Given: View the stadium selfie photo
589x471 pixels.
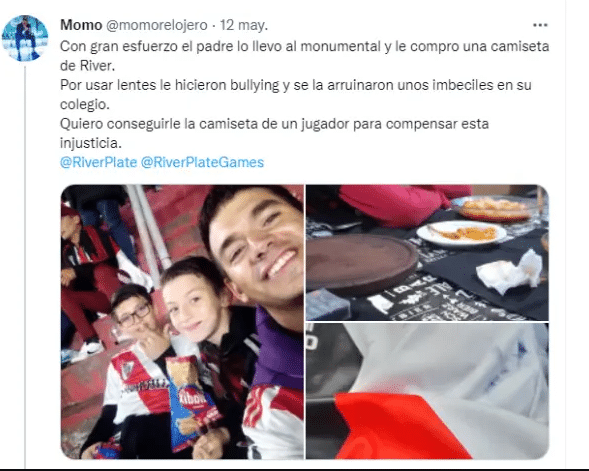Looking at the screenshot, I should 182,322.
